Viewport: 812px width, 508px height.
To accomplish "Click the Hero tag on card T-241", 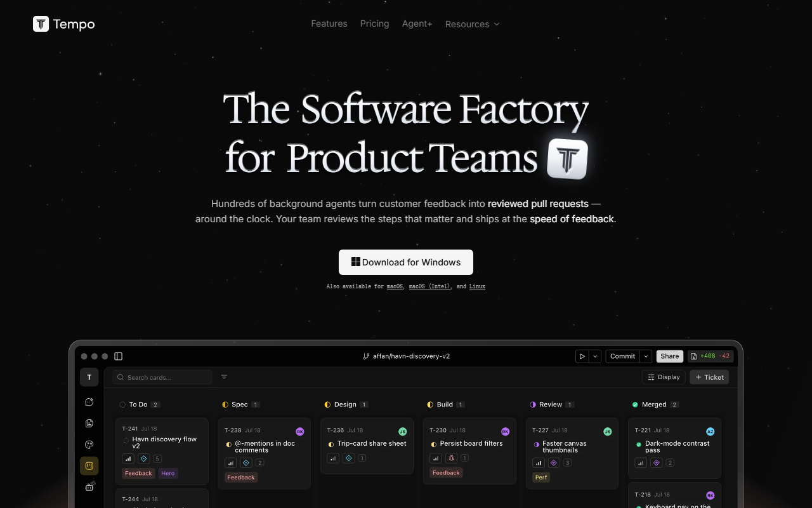I will (168, 473).
